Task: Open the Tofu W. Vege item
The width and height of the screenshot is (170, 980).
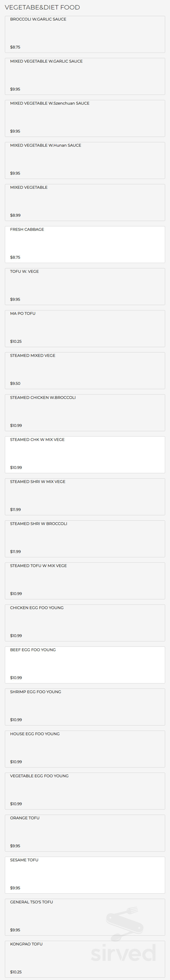Action: point(85,287)
